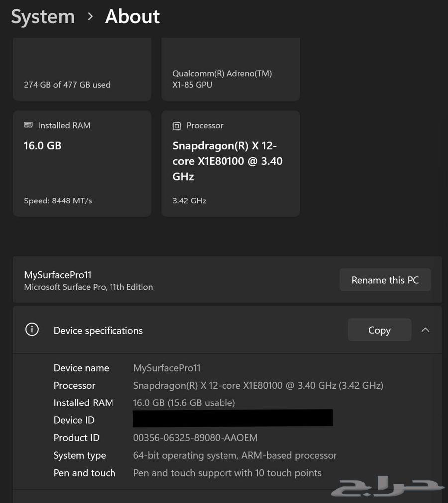Select the redacted Device ID field
The image size is (448, 503).
coord(232,418)
